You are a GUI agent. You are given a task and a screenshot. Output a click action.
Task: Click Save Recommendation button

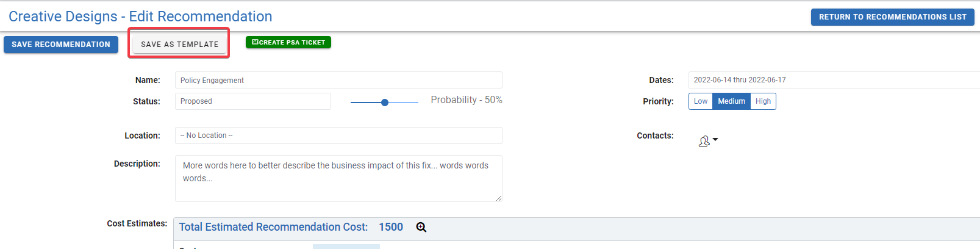pyautogui.click(x=61, y=45)
